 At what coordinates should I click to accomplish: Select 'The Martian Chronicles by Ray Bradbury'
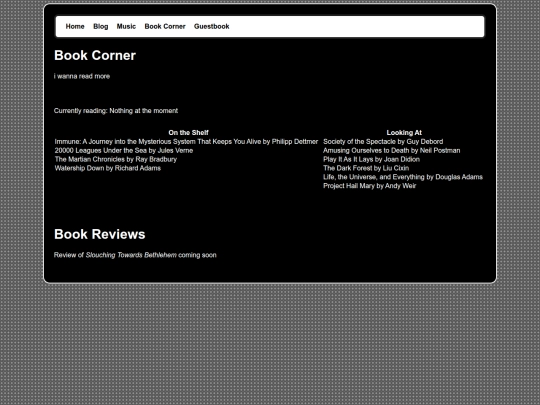coord(116,159)
